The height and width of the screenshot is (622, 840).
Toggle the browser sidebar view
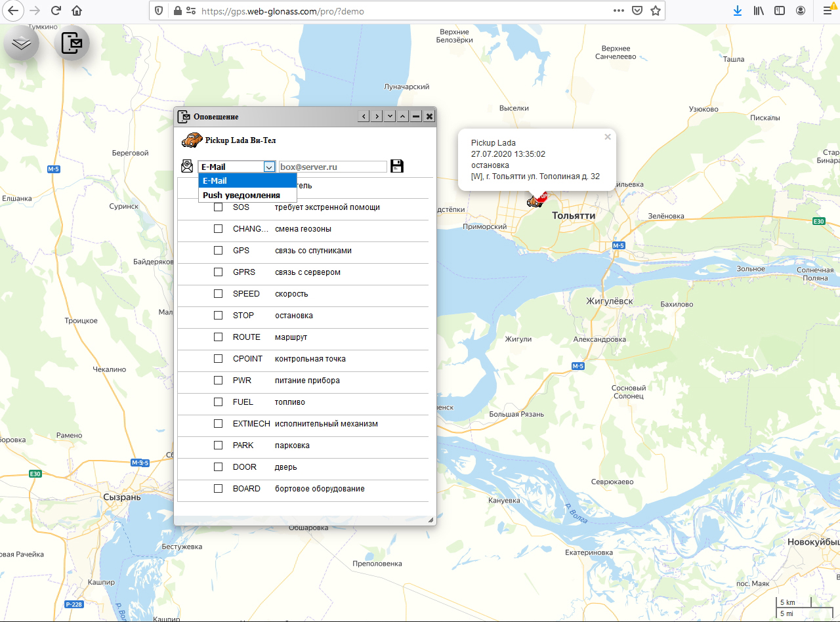tap(780, 10)
